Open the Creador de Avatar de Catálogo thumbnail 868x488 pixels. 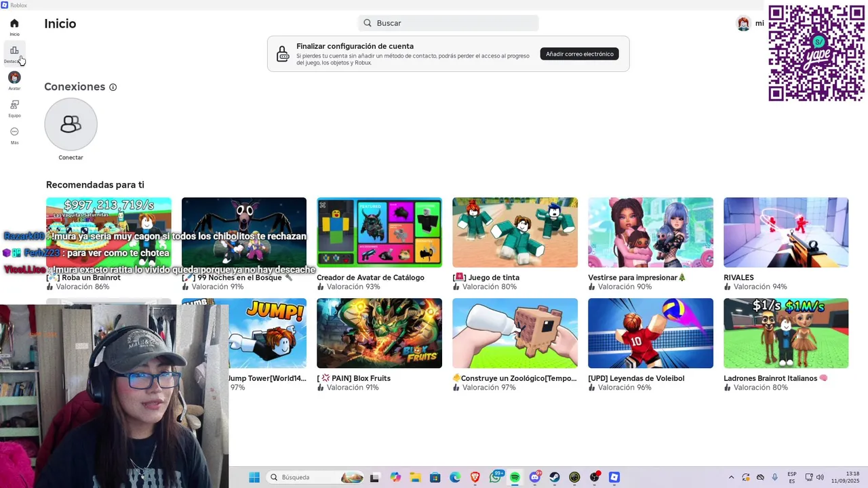[x=379, y=232]
